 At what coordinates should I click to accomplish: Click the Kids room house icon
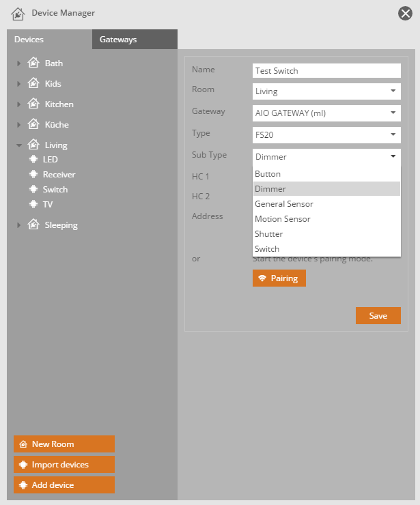[33, 84]
